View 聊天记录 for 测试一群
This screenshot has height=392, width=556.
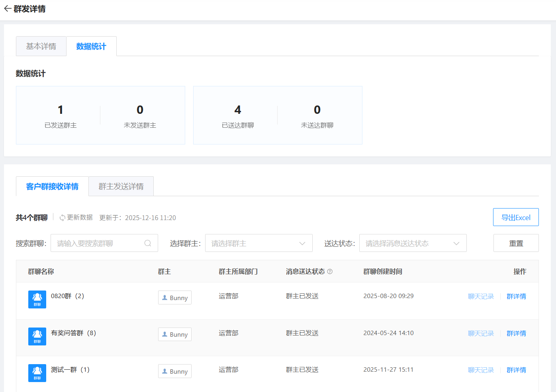481,370
